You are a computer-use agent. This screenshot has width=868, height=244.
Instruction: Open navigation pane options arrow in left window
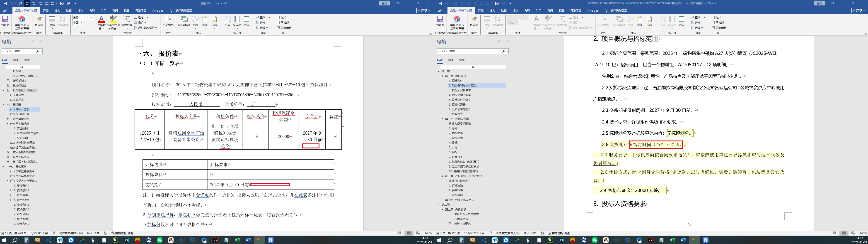click(x=32, y=41)
